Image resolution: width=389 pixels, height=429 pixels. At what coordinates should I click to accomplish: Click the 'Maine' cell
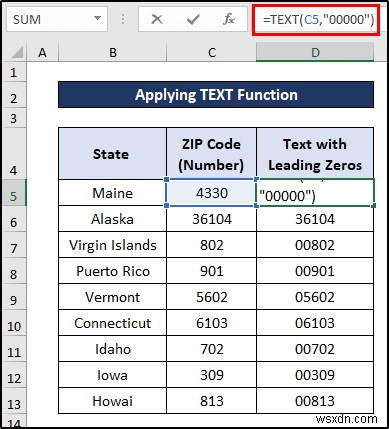(113, 192)
